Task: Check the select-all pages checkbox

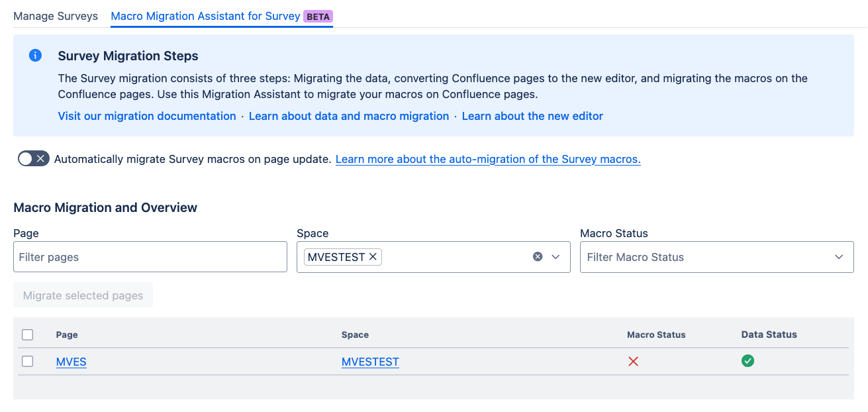Action: pos(27,335)
